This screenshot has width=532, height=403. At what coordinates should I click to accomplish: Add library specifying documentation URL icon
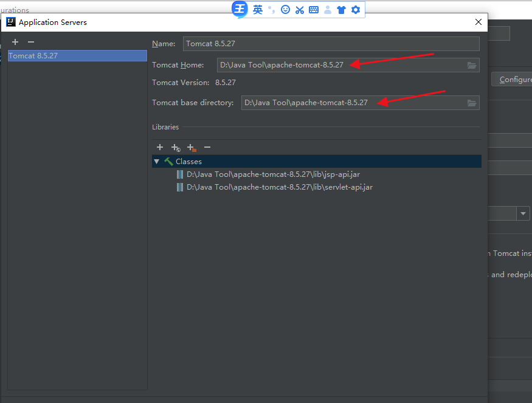tap(176, 148)
